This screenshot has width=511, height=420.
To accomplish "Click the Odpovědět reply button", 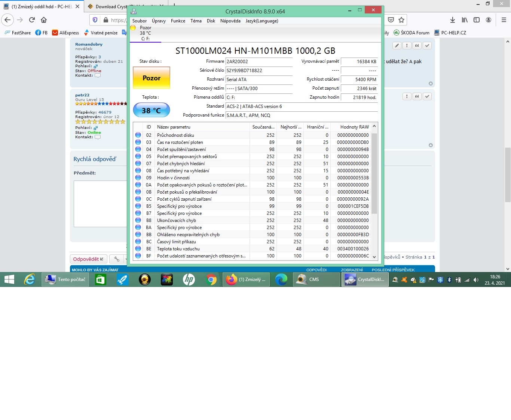I will pos(89,259).
